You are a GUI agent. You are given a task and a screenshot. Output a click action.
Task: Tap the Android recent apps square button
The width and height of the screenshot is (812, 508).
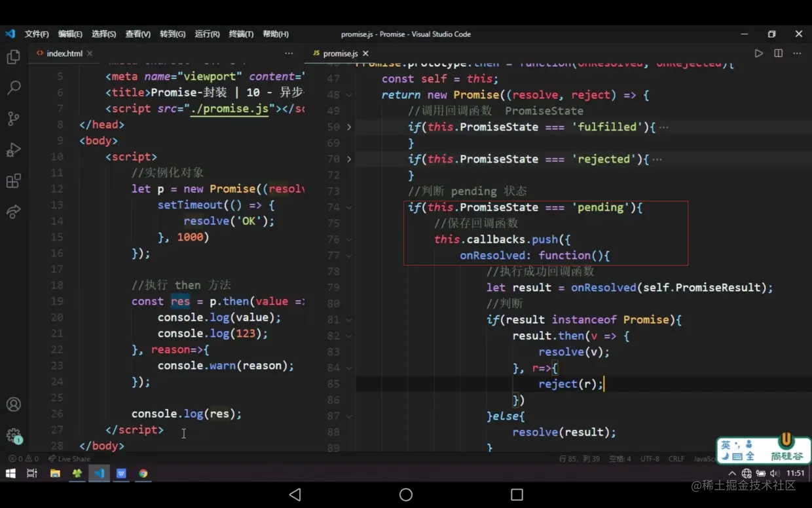517,495
